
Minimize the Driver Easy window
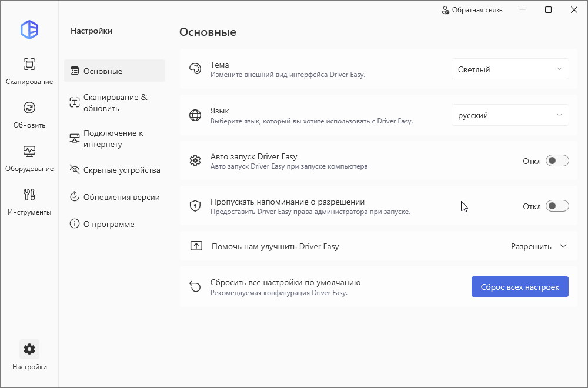[522, 10]
